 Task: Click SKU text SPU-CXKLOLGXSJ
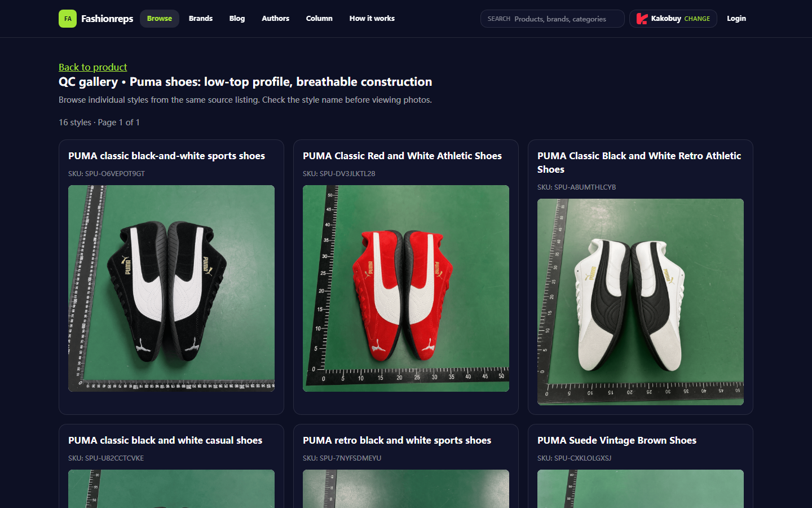(574, 458)
